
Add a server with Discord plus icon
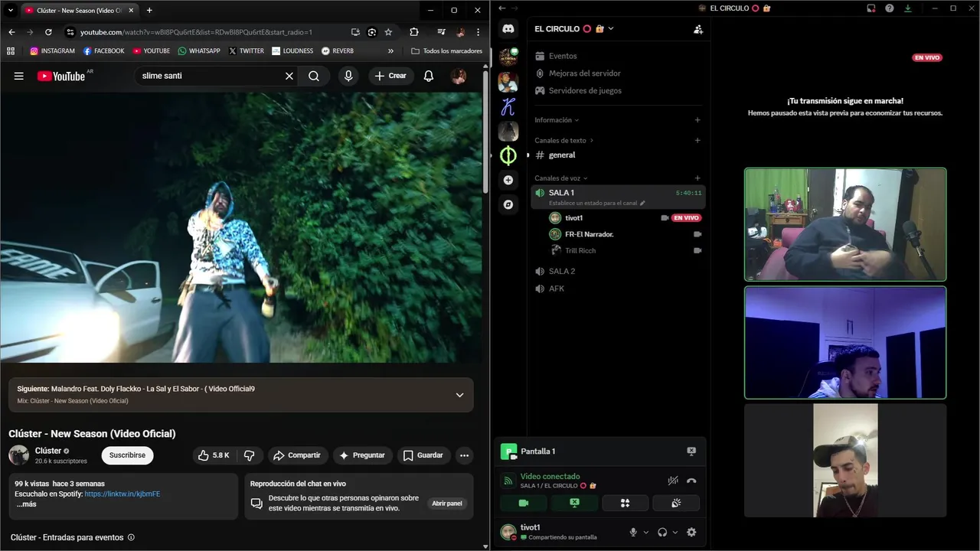(508, 180)
